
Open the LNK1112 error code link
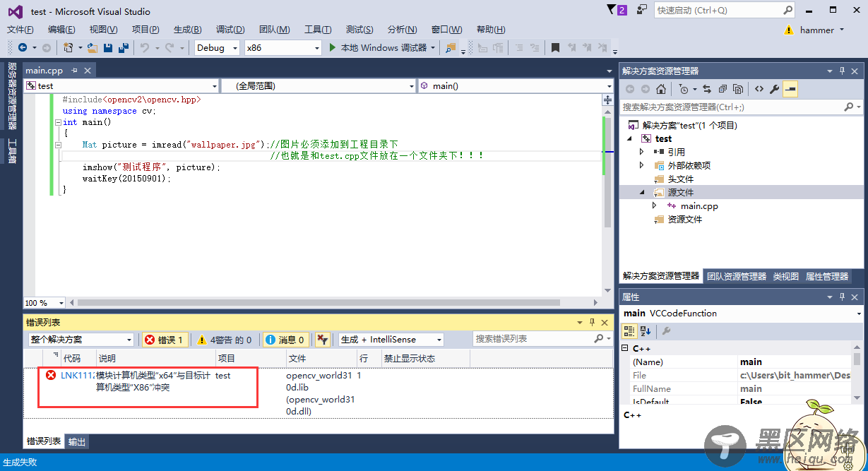coord(78,376)
